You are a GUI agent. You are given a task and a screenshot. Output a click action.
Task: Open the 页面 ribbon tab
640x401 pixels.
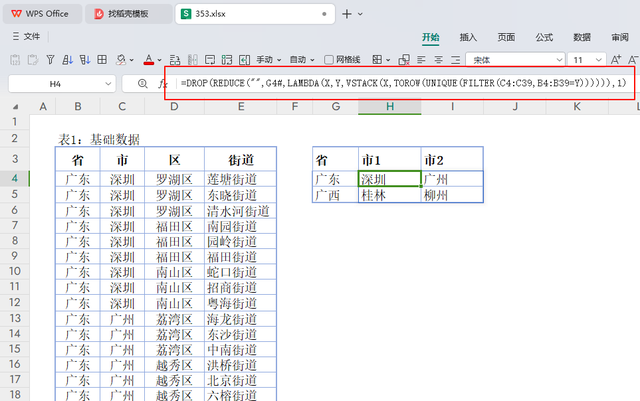pyautogui.click(x=506, y=38)
